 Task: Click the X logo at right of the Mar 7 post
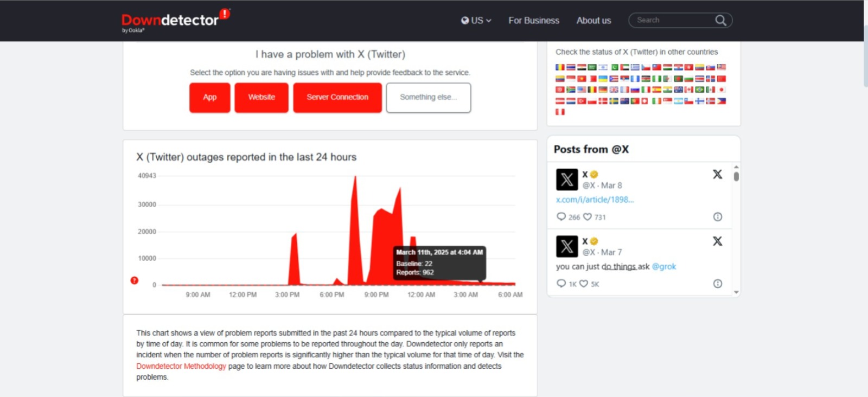[717, 241]
